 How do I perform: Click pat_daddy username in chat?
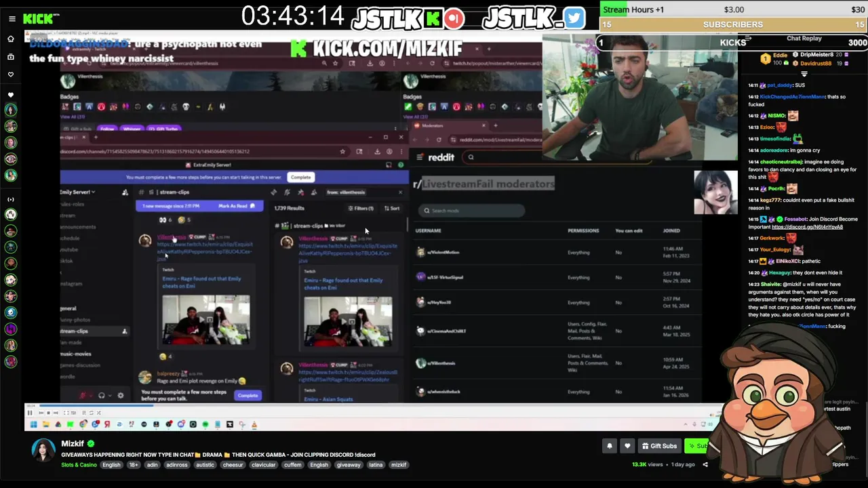tap(780, 85)
